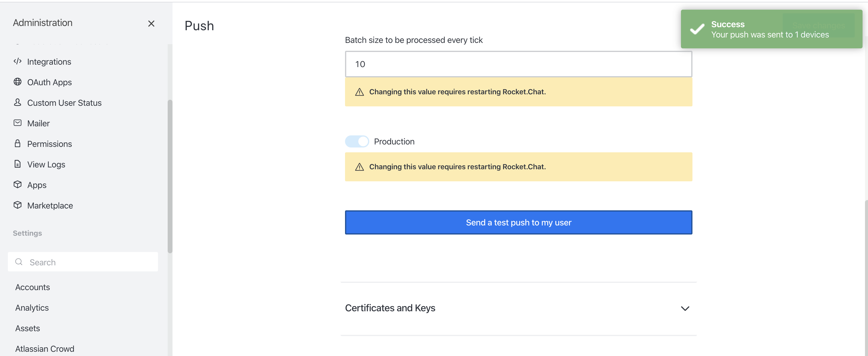This screenshot has height=356, width=868.
Task: Toggle the Production switch
Action: 357,141
